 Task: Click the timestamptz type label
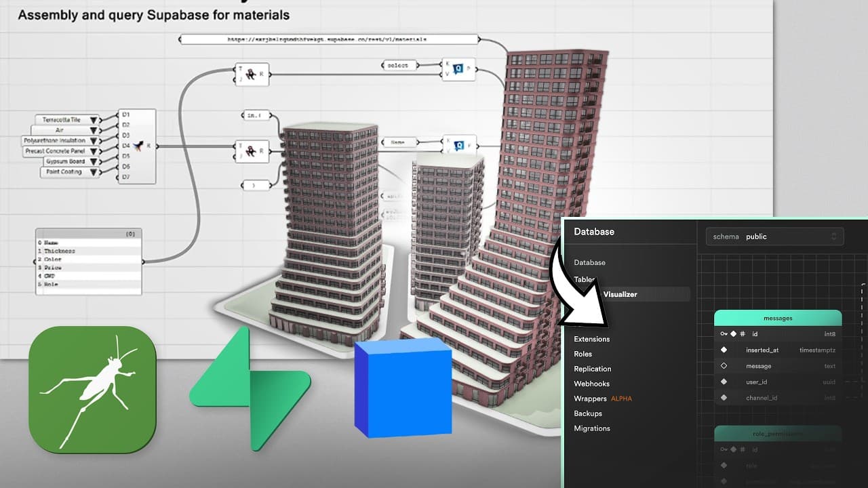click(x=817, y=350)
